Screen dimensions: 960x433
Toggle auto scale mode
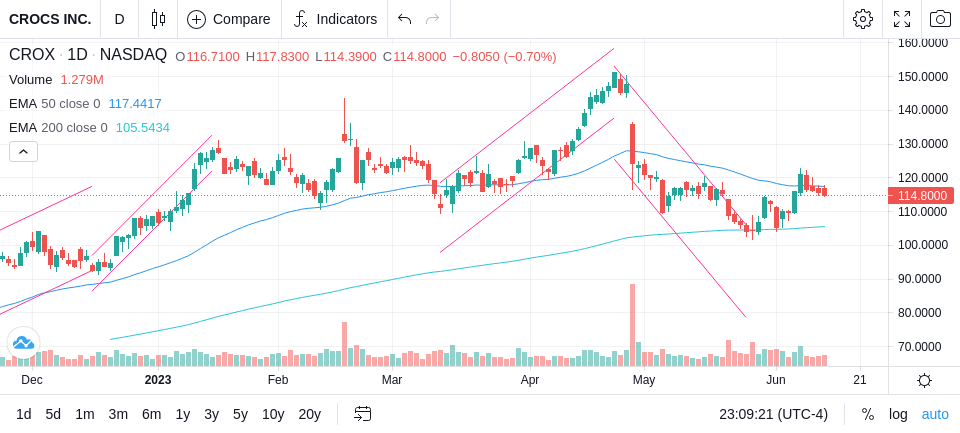pyautogui.click(x=935, y=414)
